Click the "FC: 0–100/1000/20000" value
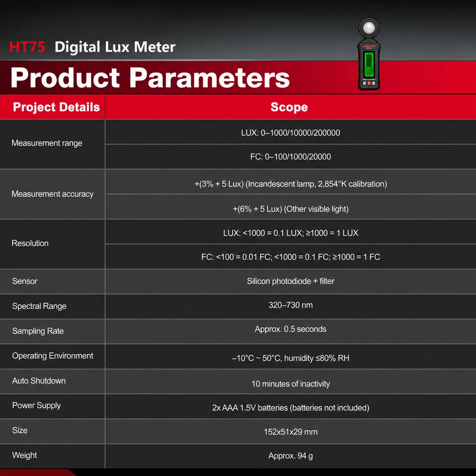This screenshot has width=476, height=476. point(291,157)
